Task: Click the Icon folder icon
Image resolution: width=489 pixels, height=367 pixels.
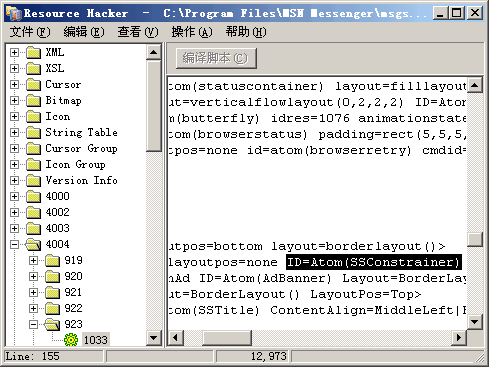Action: pyautogui.click(x=33, y=117)
